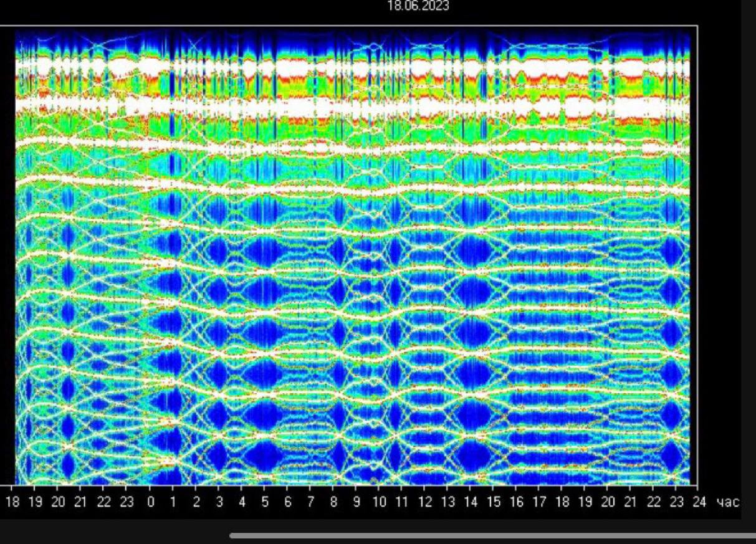Select the hour 10 axis label
The width and height of the screenshot is (756, 544).
coord(379,502)
